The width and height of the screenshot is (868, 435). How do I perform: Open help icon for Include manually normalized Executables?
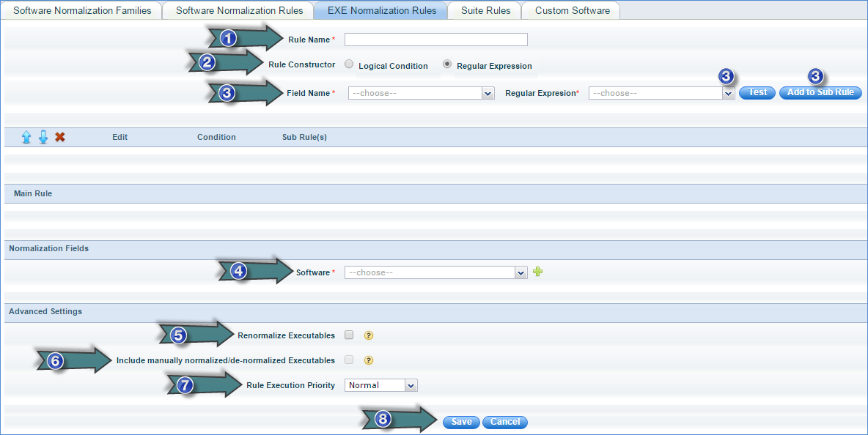369,360
